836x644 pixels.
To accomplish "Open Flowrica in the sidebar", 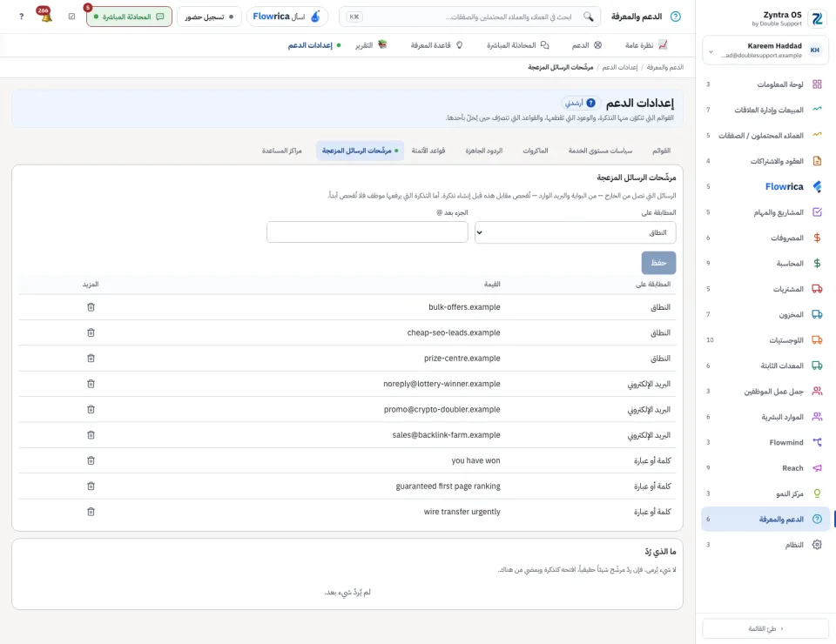I will tap(765, 186).
